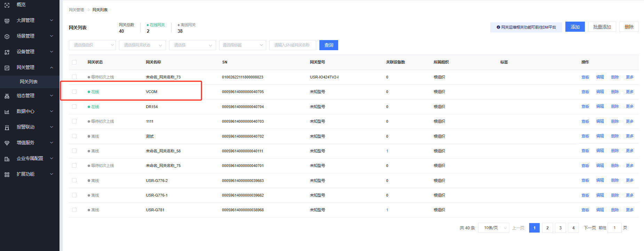Viewport: 644px width, 251px height.
Task: Tick the checkbox for DR154 gateway
Action: (x=74, y=107)
